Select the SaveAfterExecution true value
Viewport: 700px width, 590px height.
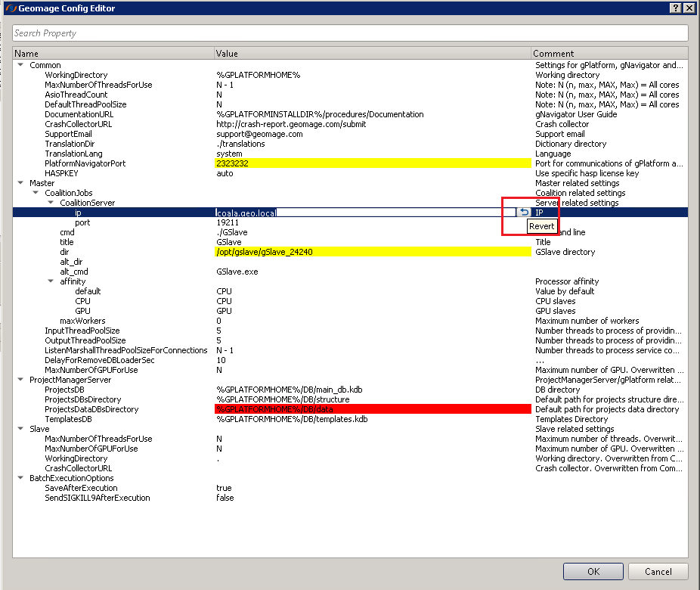coord(225,488)
